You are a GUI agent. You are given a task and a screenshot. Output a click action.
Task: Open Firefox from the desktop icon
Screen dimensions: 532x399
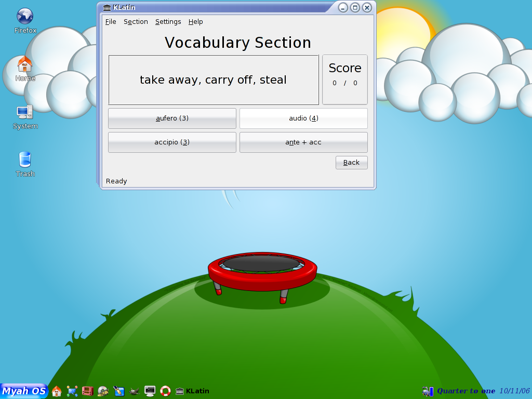tap(25, 20)
